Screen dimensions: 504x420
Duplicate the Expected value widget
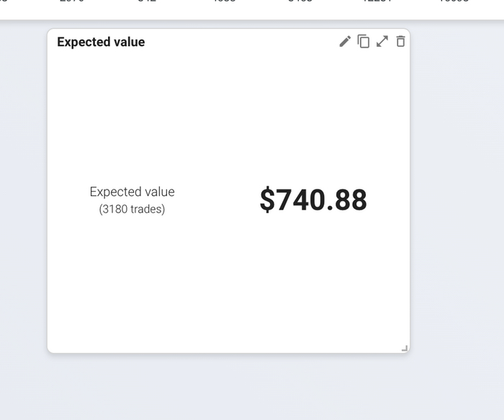[364, 42]
